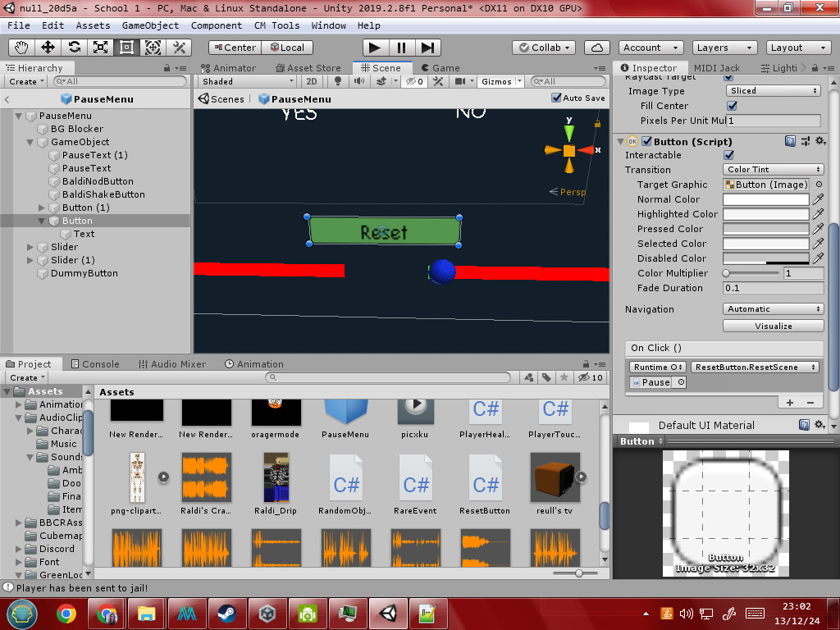
Task: Open search by type in Project
Action: pyautogui.click(x=529, y=377)
